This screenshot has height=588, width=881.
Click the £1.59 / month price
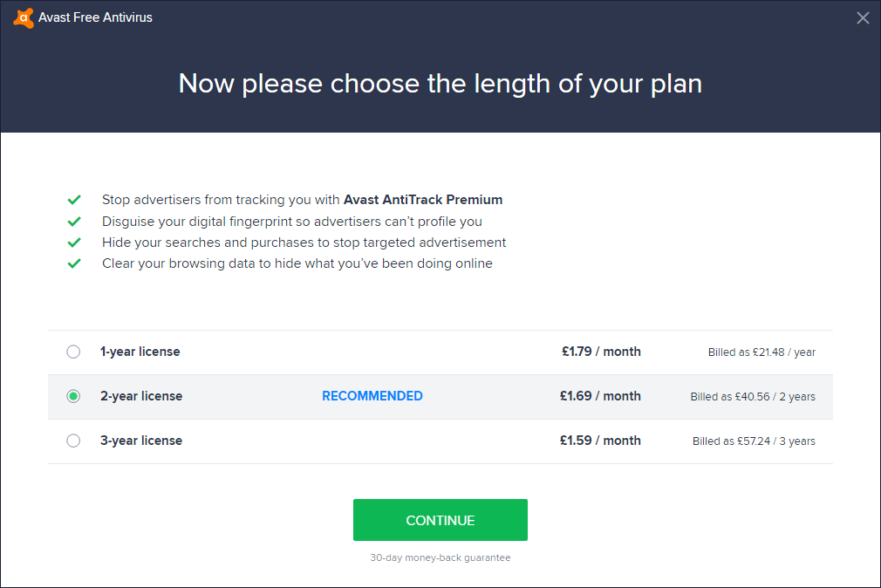600,441
